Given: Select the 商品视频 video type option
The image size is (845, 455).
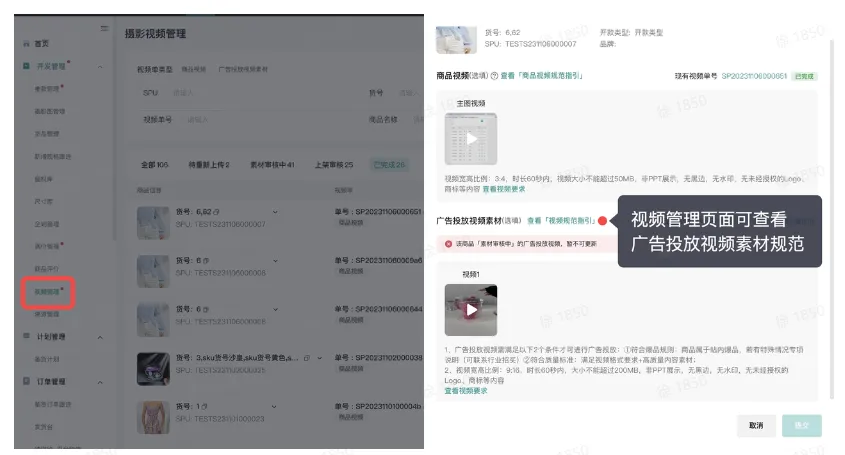Looking at the screenshot, I should 193,70.
